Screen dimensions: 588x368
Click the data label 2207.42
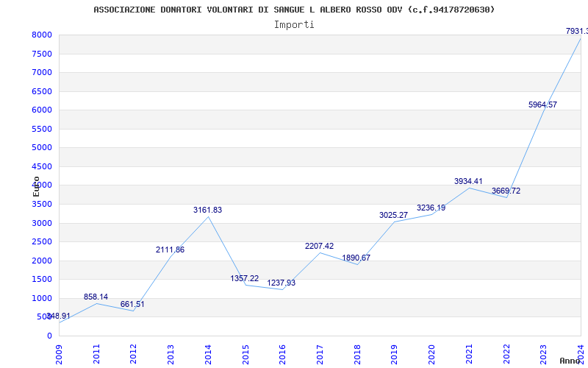pos(319,247)
